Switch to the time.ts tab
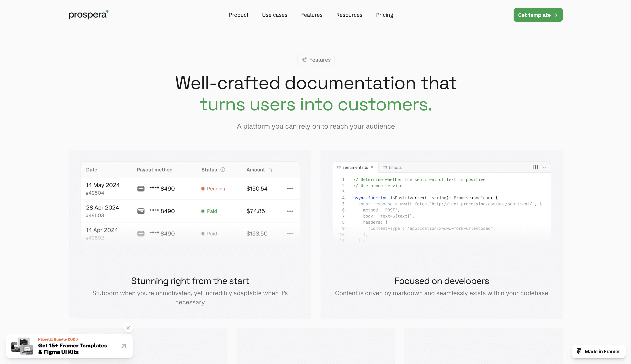Screen dimensions: 631x364 coord(393,167)
